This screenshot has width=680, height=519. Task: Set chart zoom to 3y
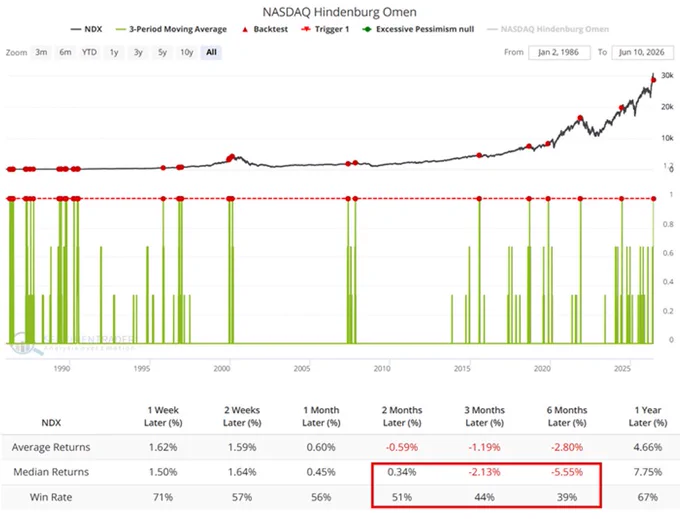(x=138, y=52)
